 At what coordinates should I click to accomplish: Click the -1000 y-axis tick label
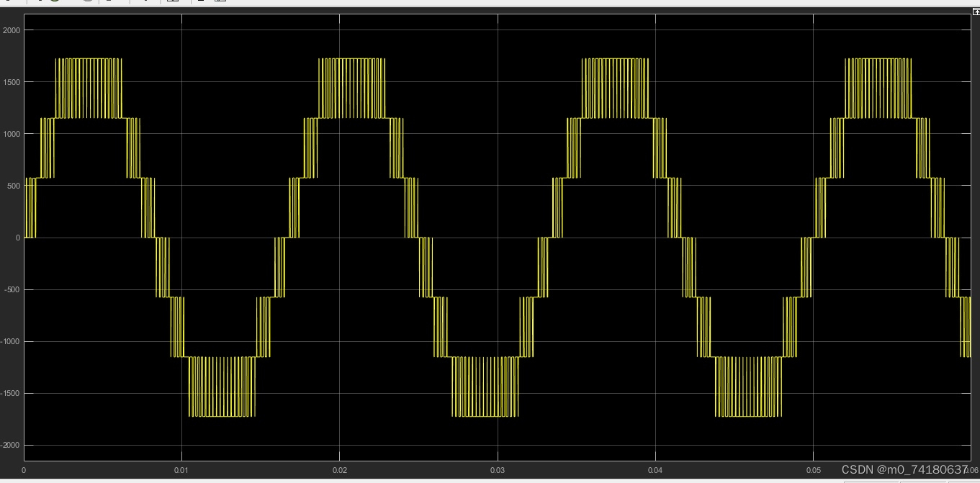[12, 342]
